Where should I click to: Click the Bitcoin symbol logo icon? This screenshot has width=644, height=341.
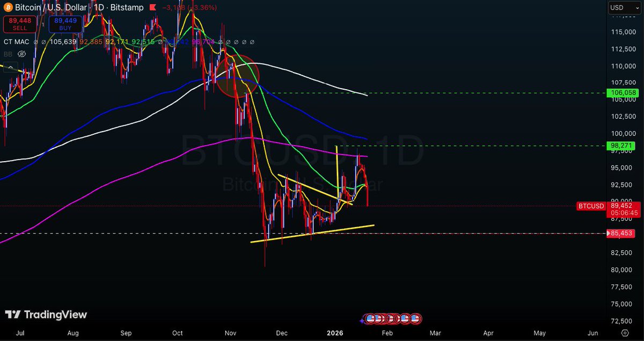tap(7, 8)
